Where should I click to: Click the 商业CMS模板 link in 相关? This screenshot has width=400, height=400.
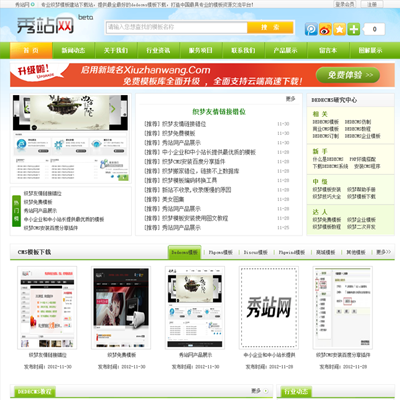[x=325, y=129]
